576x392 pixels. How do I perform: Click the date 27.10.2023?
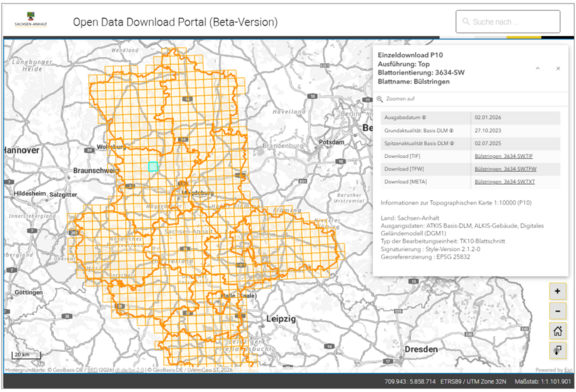(x=488, y=130)
